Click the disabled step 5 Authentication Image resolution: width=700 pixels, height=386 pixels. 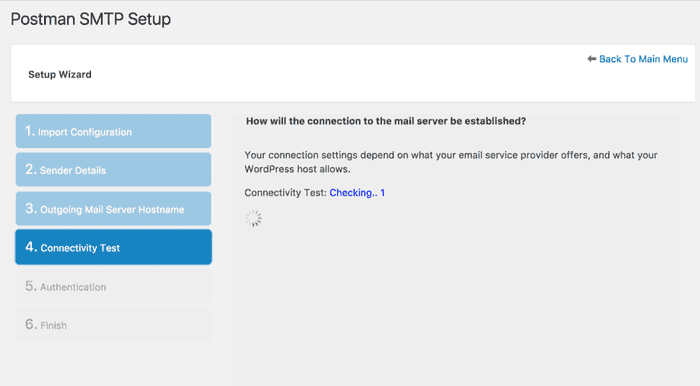tap(113, 286)
